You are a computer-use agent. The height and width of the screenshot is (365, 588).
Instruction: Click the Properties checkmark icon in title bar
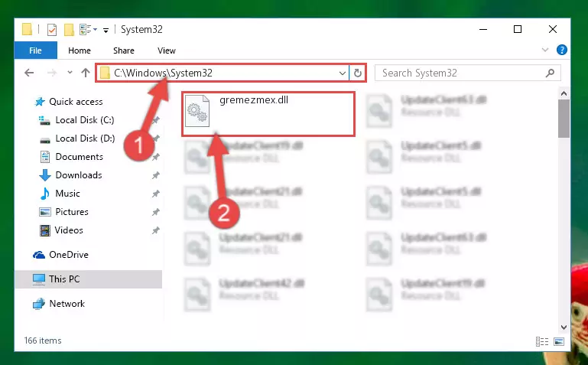(52, 29)
